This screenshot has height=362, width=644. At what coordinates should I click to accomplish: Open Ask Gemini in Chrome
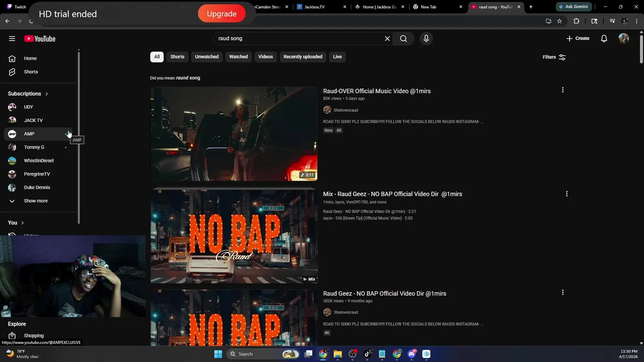click(573, 7)
